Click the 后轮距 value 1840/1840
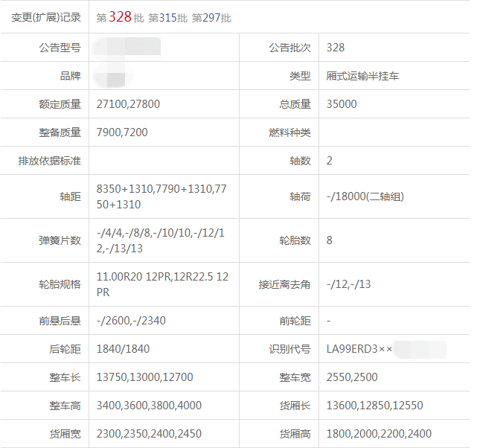This screenshot has height=448, width=483. tap(124, 349)
